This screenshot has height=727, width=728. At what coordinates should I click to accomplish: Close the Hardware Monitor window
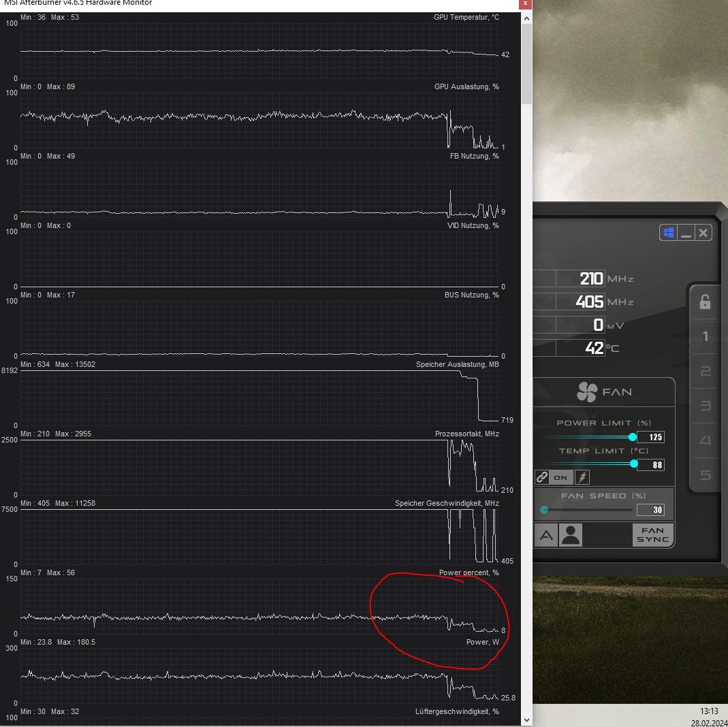[x=525, y=3]
